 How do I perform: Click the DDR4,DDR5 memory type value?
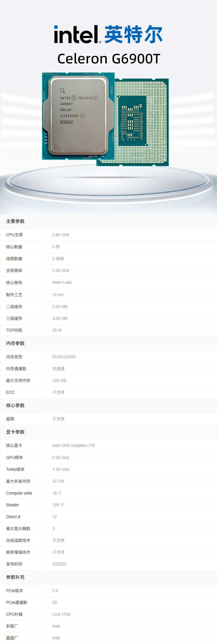pyautogui.click(x=64, y=357)
